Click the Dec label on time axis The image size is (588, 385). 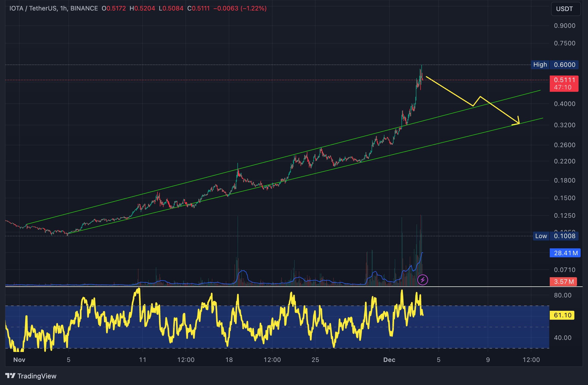[389, 360]
